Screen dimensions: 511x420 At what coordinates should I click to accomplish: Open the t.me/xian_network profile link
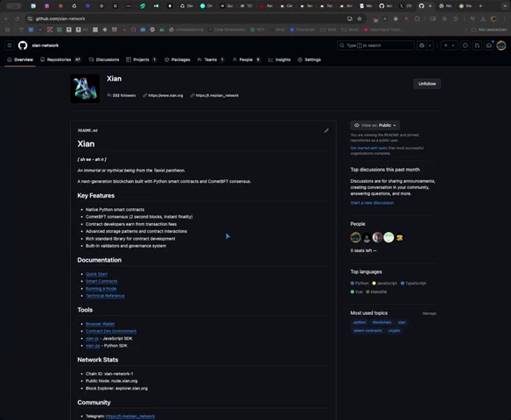[217, 95]
